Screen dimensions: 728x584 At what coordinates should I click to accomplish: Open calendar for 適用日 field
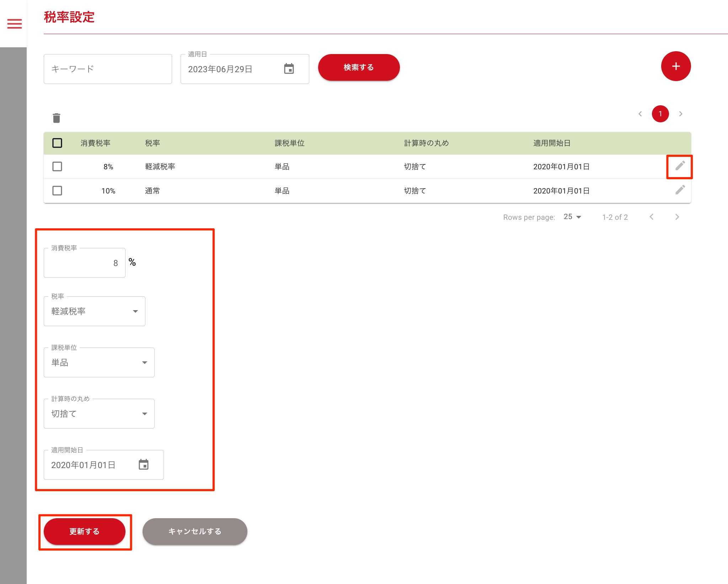pos(289,69)
